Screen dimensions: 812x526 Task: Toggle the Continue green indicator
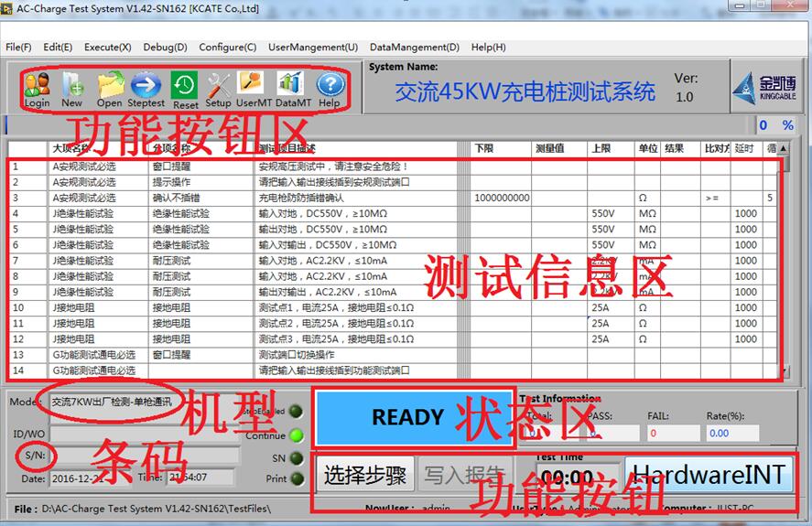(x=297, y=435)
